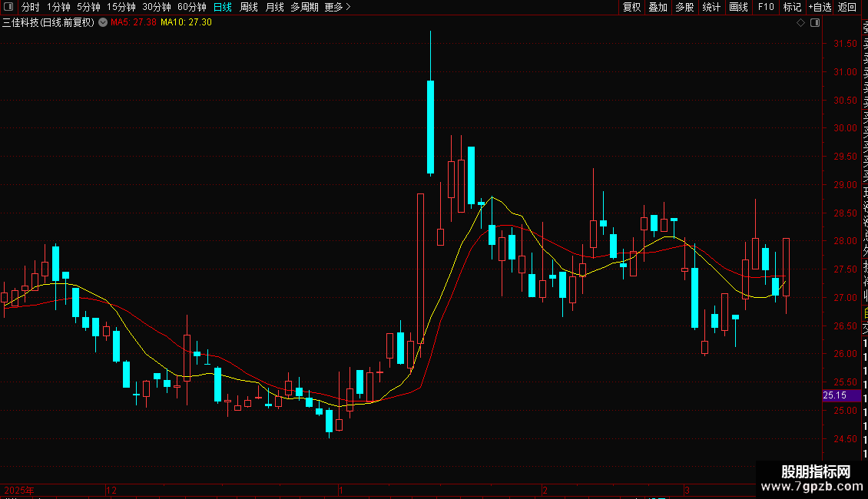868x499 pixels.
Task: Switch to 分时 intraday view
Action: (x=31, y=7)
